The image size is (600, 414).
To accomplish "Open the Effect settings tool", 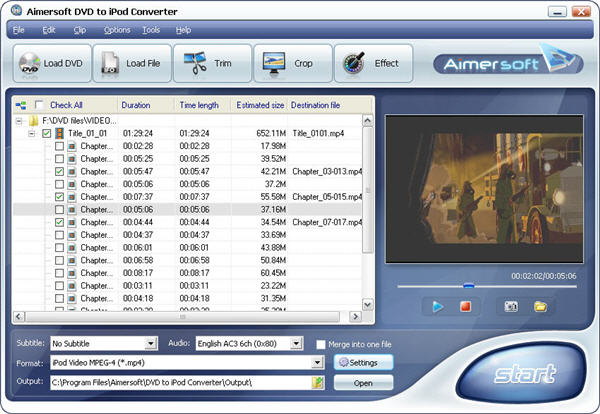I will (372, 63).
